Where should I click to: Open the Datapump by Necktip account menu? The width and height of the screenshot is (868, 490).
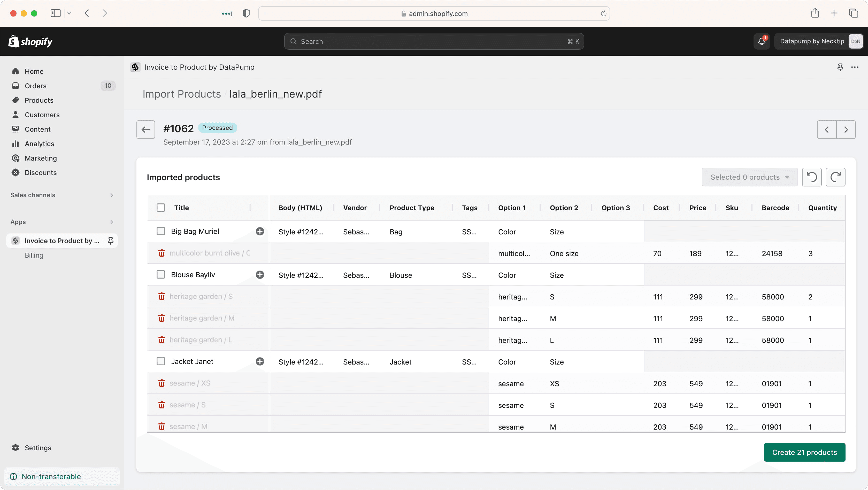tap(819, 41)
